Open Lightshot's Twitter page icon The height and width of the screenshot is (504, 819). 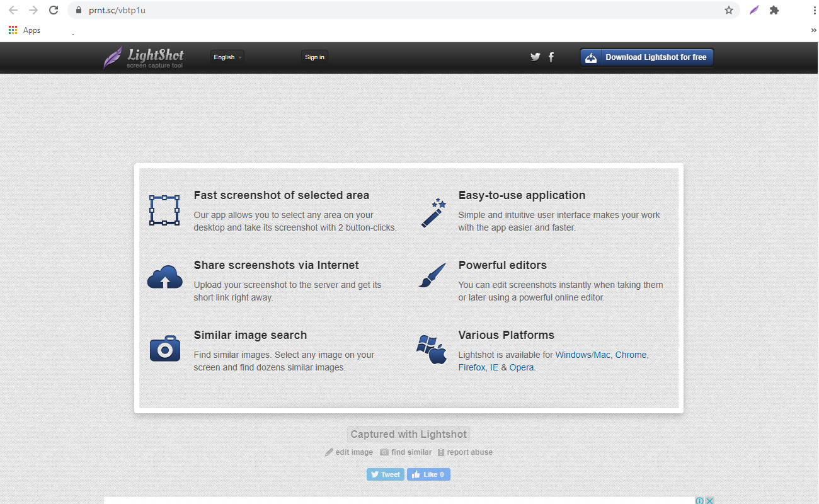[x=535, y=57]
